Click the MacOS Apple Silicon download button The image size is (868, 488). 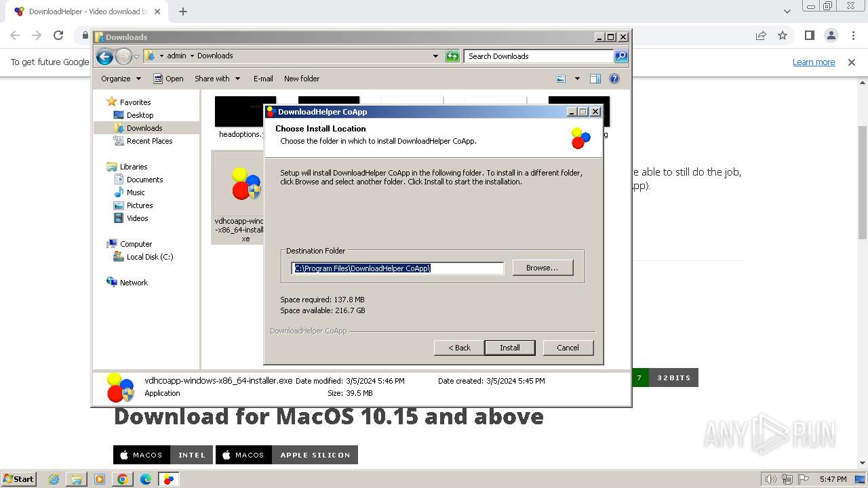pyautogui.click(x=287, y=455)
